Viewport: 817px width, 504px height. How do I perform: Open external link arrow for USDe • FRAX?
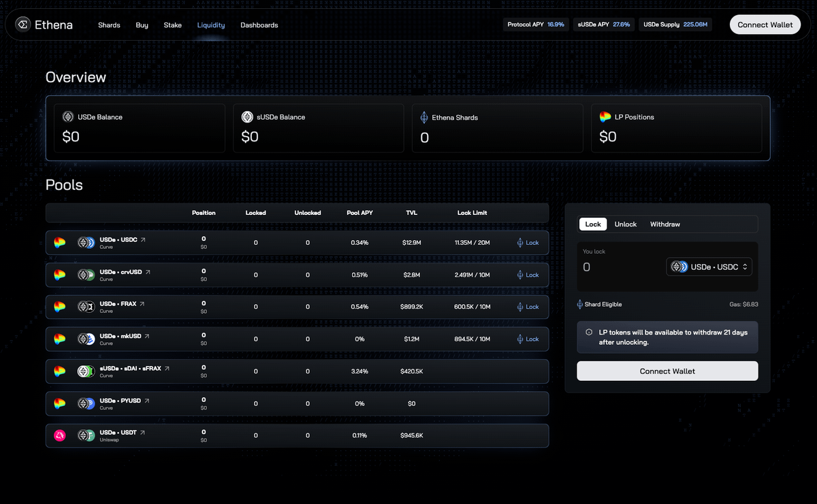(143, 303)
